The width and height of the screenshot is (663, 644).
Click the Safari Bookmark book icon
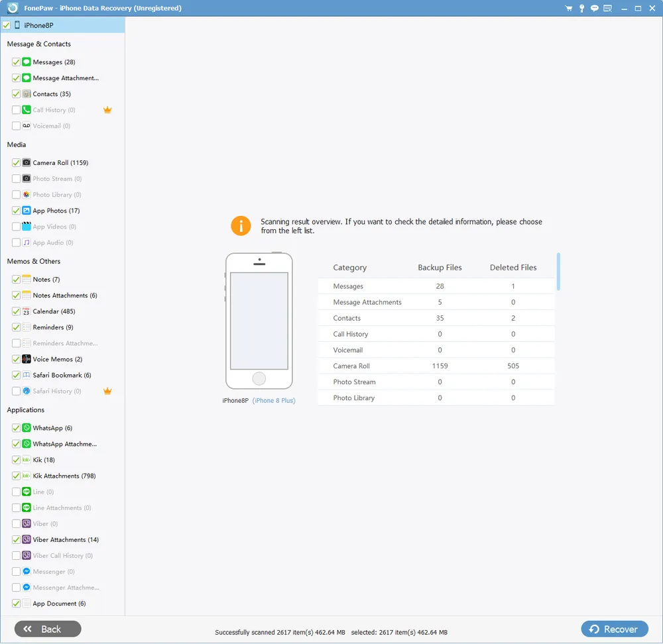27,375
